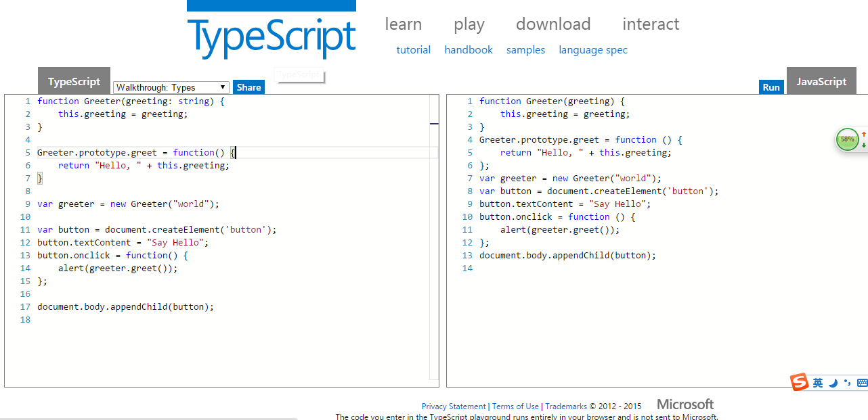This screenshot has width=868, height=420.
Task: Click line number 5 in TypeScript gutter
Action: (28, 153)
